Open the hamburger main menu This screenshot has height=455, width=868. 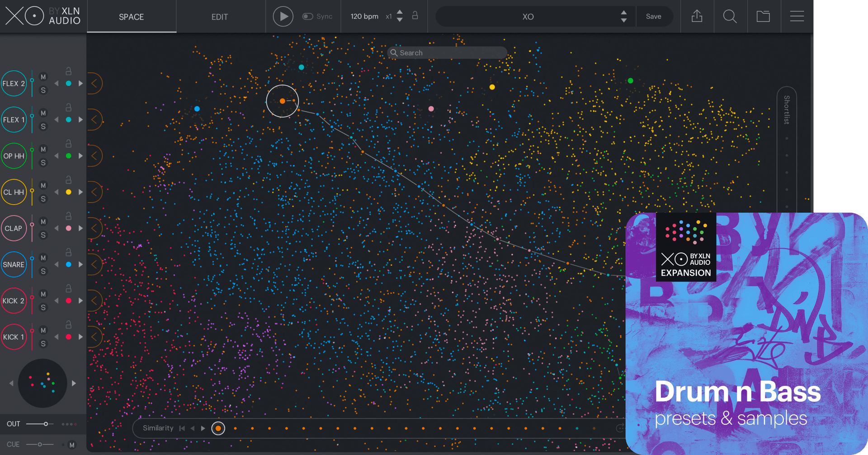click(797, 16)
